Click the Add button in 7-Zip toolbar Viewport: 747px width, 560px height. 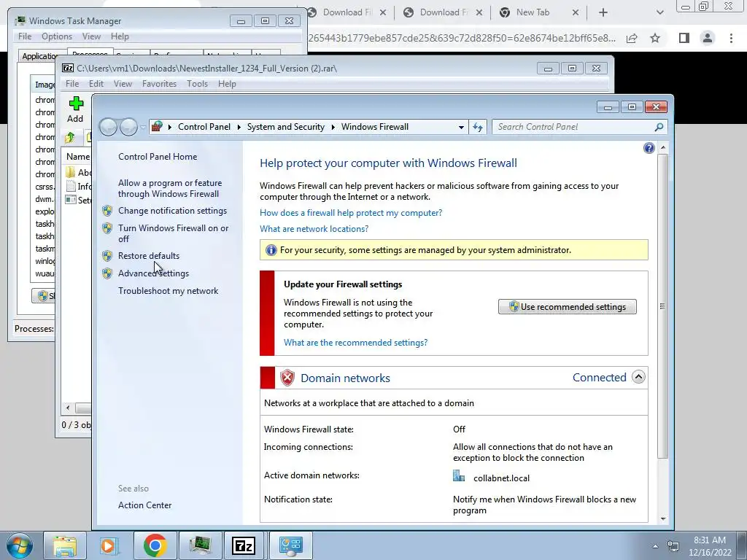pos(75,109)
